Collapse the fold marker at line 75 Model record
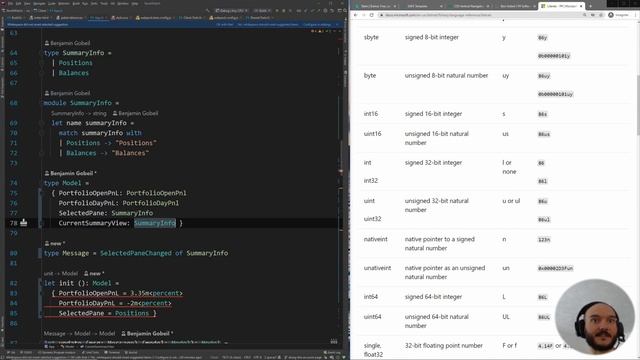Image resolution: width=640 pixels, height=360 pixels. tap(40, 193)
